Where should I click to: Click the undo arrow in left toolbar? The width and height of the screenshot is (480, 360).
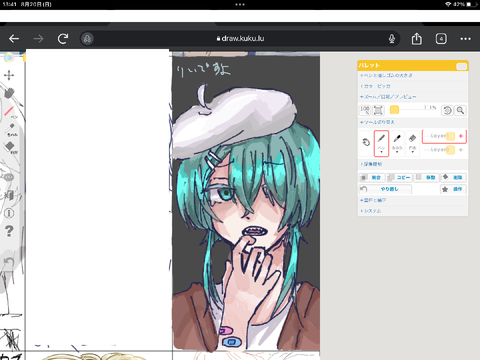click(x=9, y=262)
